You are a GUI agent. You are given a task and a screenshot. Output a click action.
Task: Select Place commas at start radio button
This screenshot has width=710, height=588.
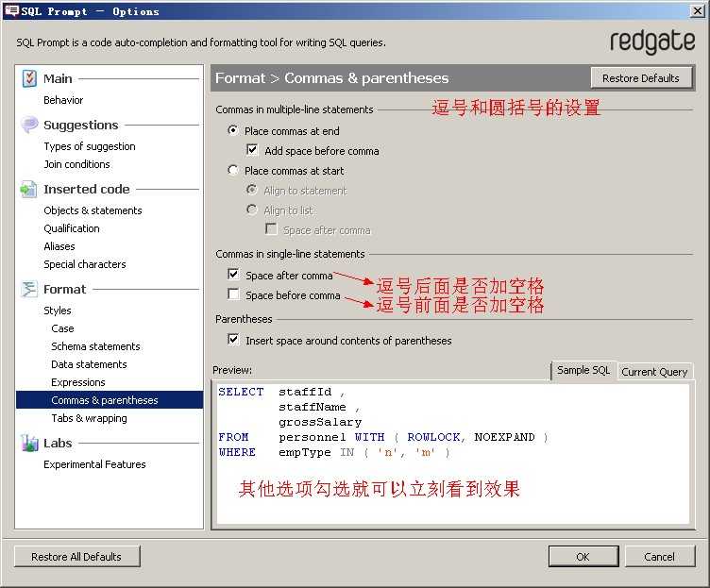pyautogui.click(x=233, y=170)
